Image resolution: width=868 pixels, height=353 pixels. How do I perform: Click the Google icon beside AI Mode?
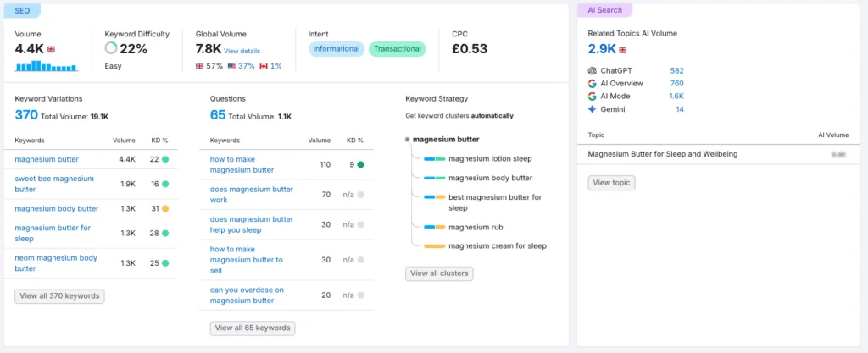pos(593,97)
